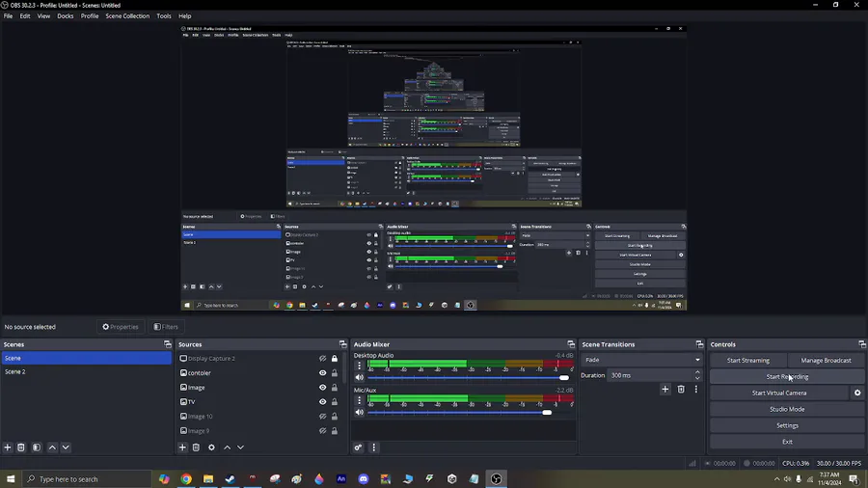This screenshot has width=868, height=488.
Task: Show hidden system tray icons chevron
Action: coord(776,479)
